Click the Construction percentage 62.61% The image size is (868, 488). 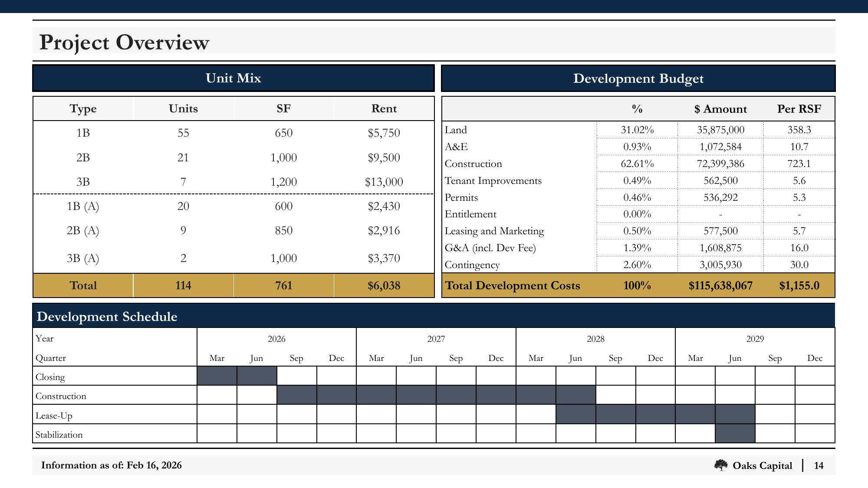point(637,164)
